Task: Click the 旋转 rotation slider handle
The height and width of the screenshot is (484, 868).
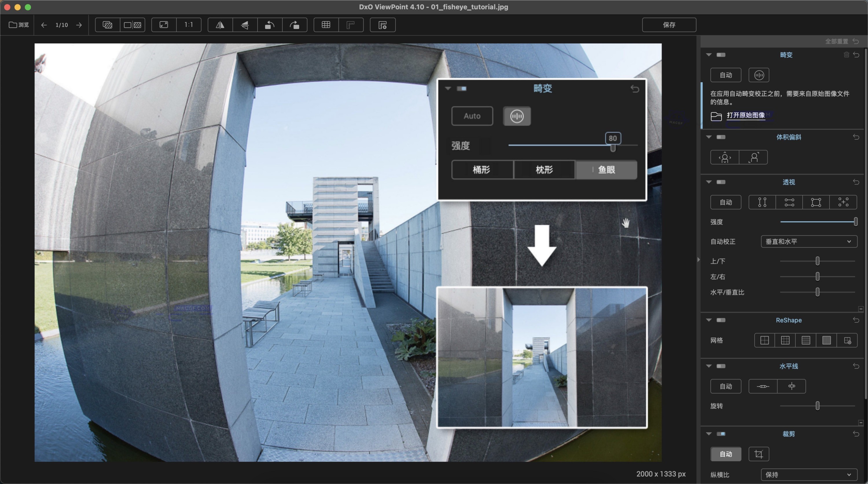Action: (x=817, y=406)
